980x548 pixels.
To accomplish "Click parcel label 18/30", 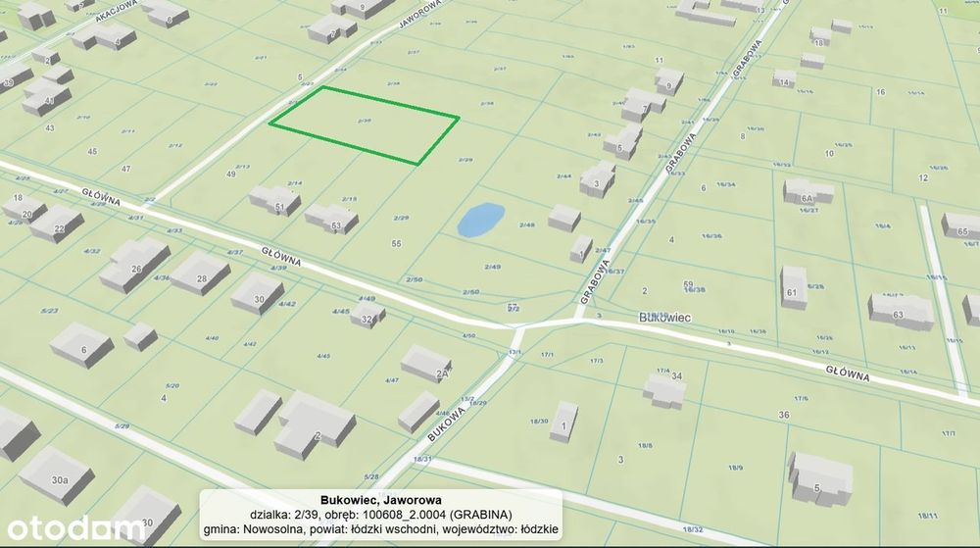I will point(539,422).
